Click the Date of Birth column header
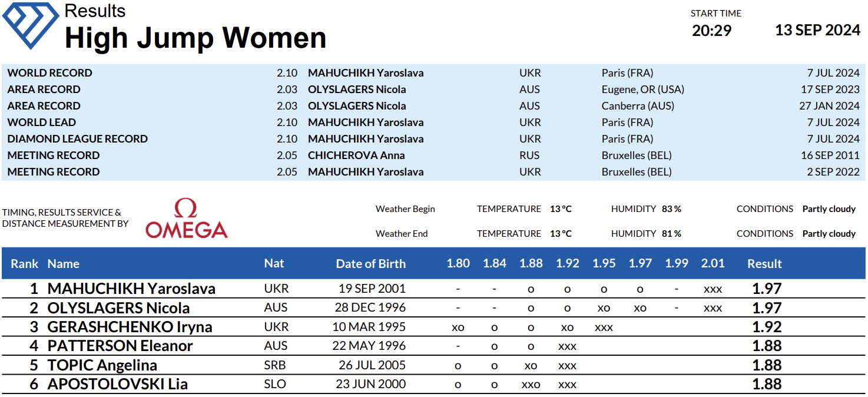This screenshot has width=868, height=397. click(370, 264)
